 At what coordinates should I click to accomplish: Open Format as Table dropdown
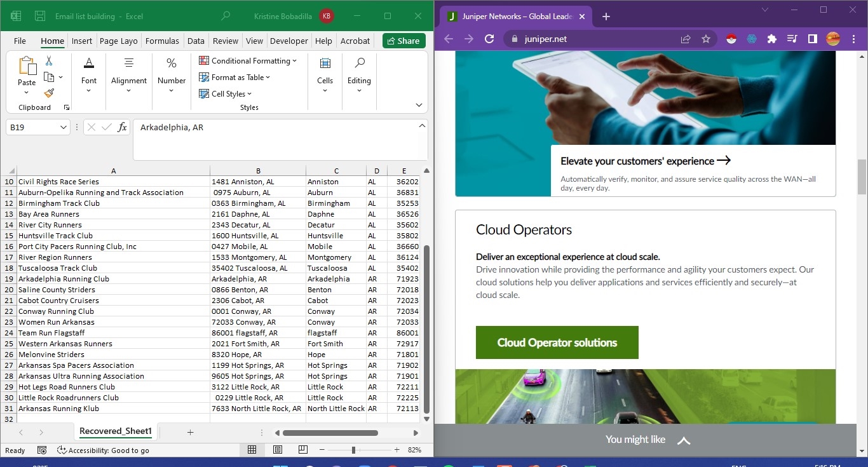(234, 78)
